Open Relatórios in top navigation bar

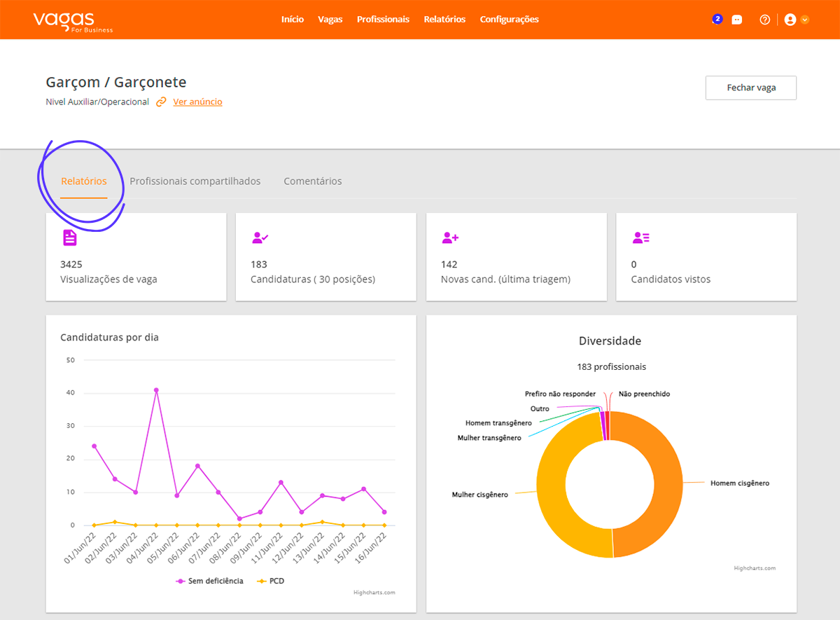(444, 20)
